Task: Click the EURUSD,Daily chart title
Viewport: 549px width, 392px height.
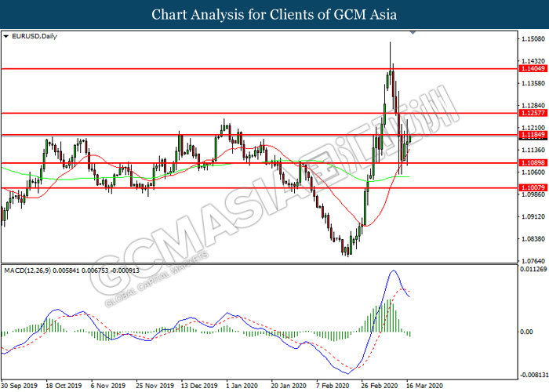Action: click(35, 36)
